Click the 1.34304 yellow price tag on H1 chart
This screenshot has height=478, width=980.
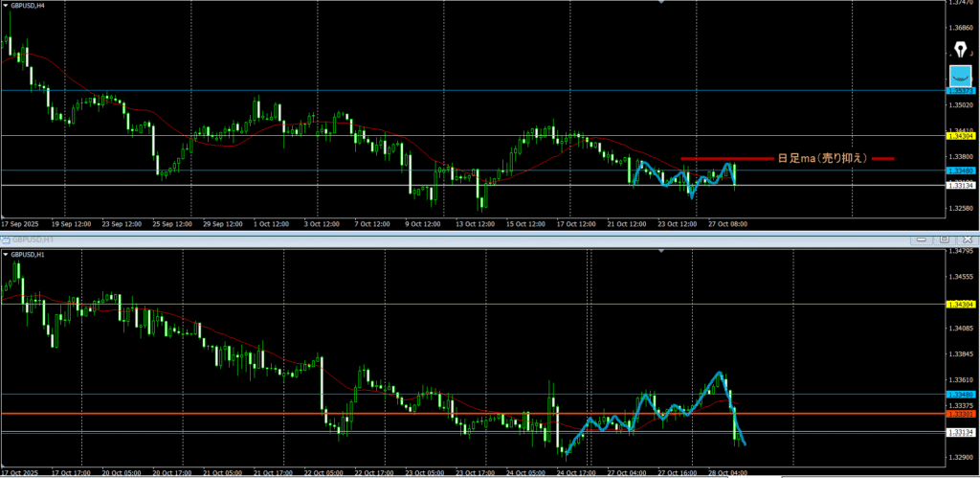click(x=960, y=305)
